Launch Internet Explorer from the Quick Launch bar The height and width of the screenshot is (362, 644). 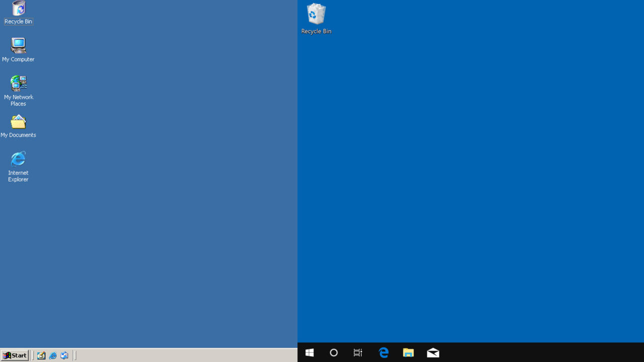(x=53, y=355)
